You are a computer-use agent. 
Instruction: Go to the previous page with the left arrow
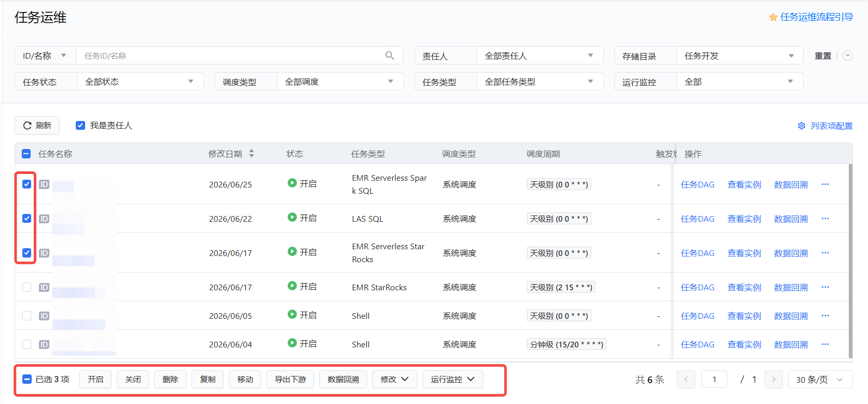686,379
